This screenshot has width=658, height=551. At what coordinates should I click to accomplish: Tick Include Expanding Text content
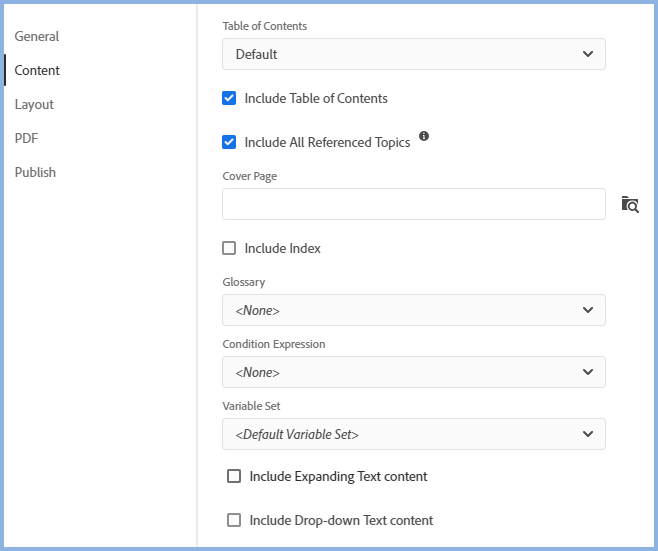click(234, 476)
